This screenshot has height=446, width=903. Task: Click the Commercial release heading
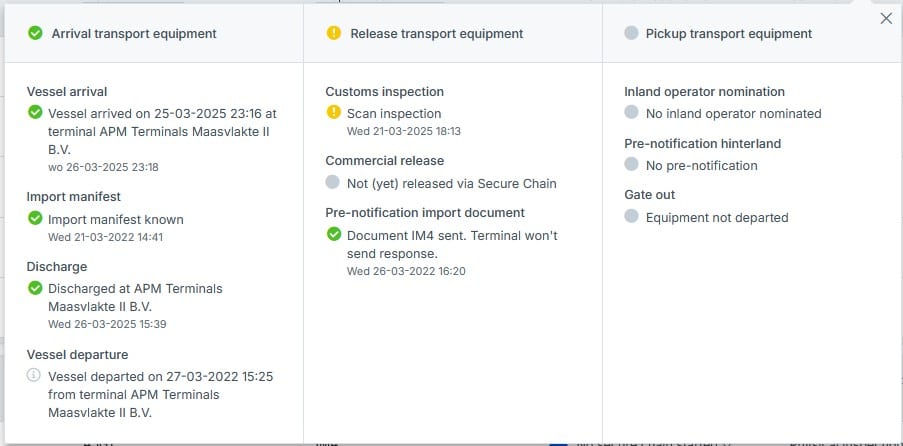384,160
